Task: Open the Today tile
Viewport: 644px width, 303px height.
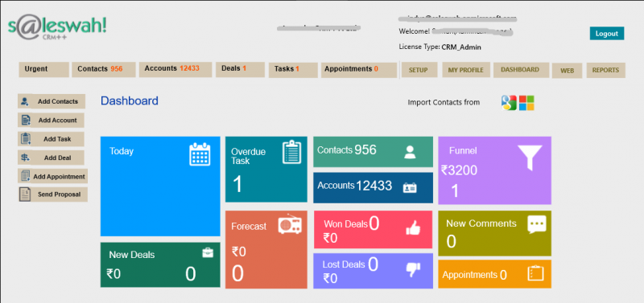Action: (160, 186)
